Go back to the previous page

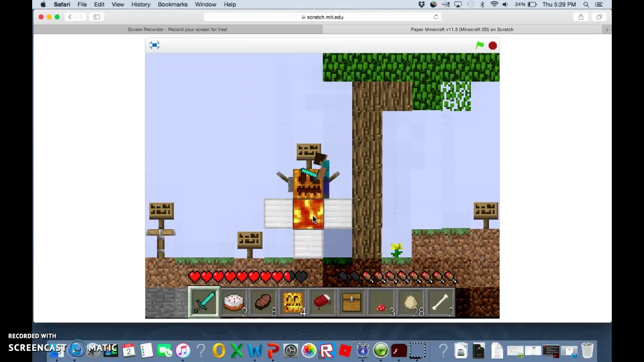pos(70,17)
